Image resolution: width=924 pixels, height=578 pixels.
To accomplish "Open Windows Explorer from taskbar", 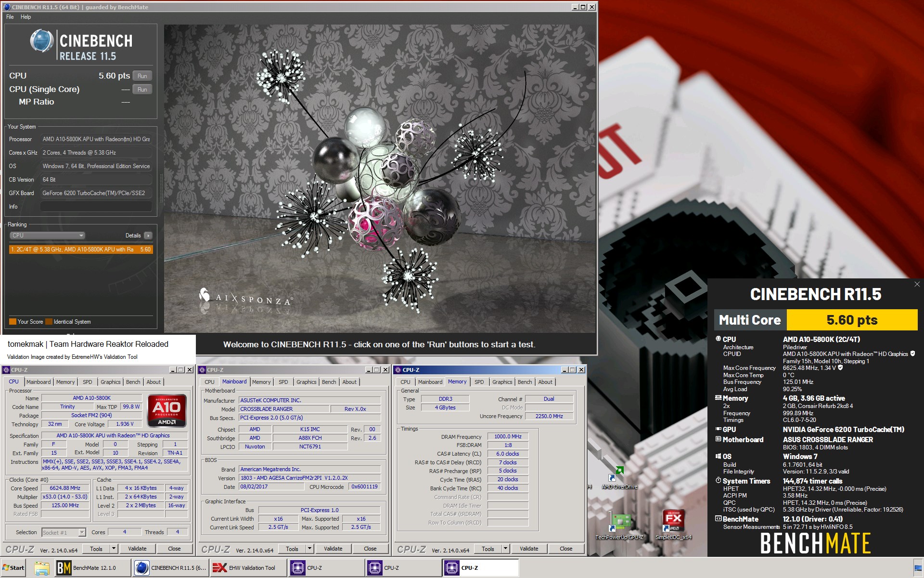I will point(42,568).
